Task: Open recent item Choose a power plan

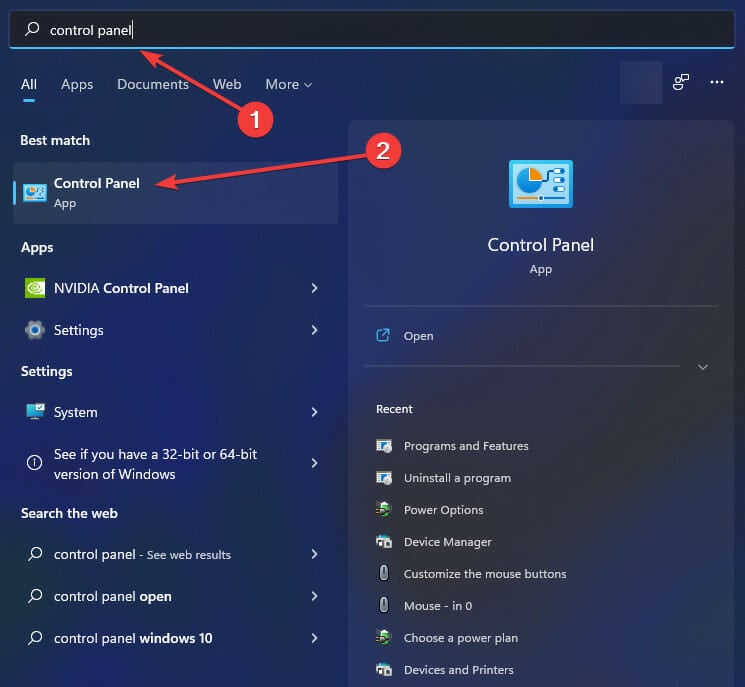Action: click(x=460, y=638)
